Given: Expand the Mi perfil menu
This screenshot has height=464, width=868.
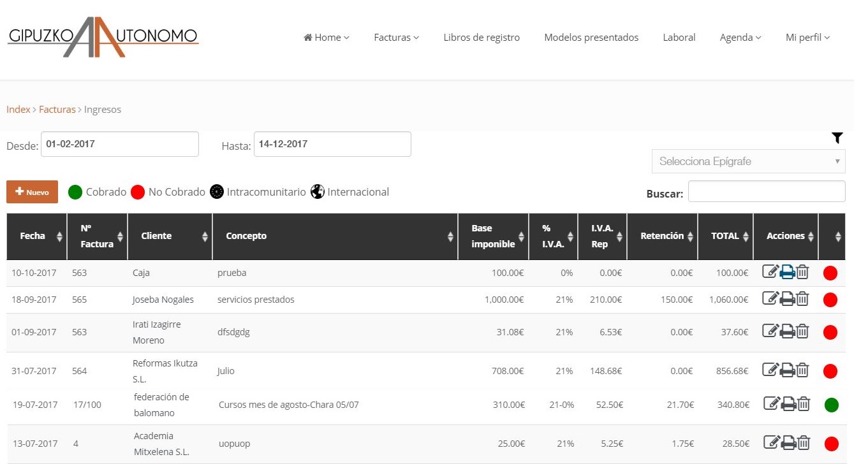Looking at the screenshot, I should (807, 38).
